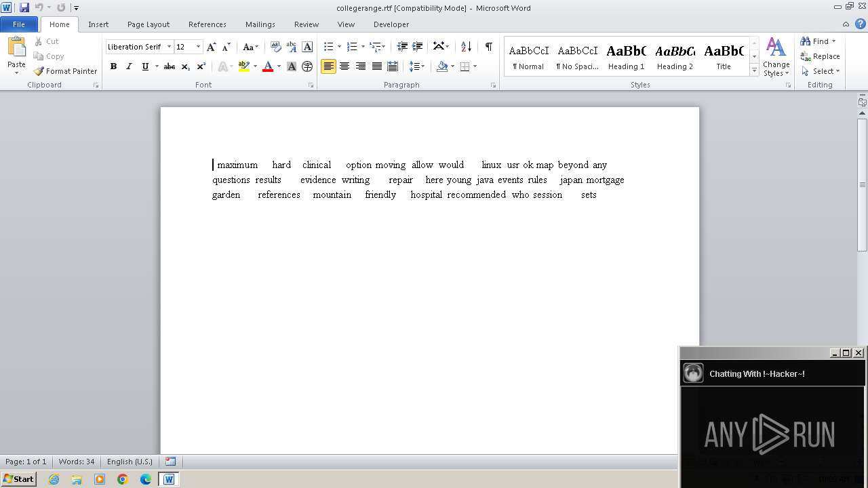
Task: Click the Cut scissors button
Action: point(46,41)
